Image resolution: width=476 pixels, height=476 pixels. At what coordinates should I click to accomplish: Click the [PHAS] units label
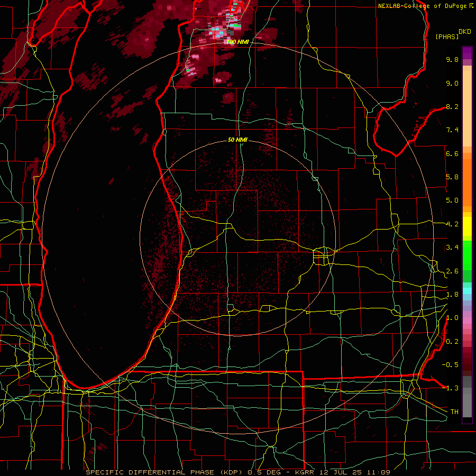[447, 36]
